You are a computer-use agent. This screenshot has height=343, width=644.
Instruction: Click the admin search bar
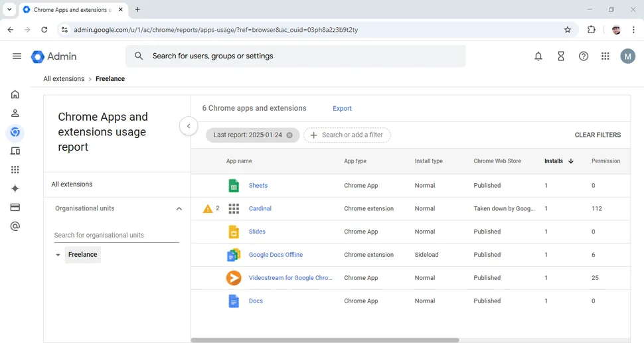coord(295,56)
